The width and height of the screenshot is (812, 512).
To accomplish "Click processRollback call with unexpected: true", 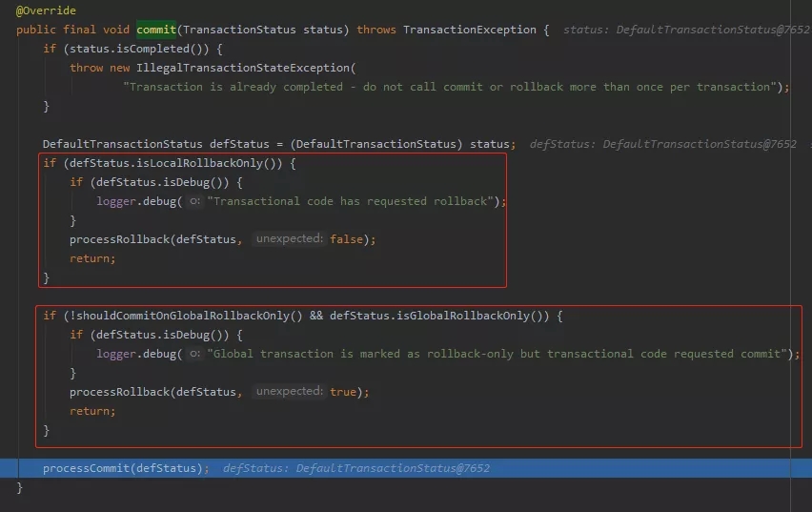I will click(219, 392).
